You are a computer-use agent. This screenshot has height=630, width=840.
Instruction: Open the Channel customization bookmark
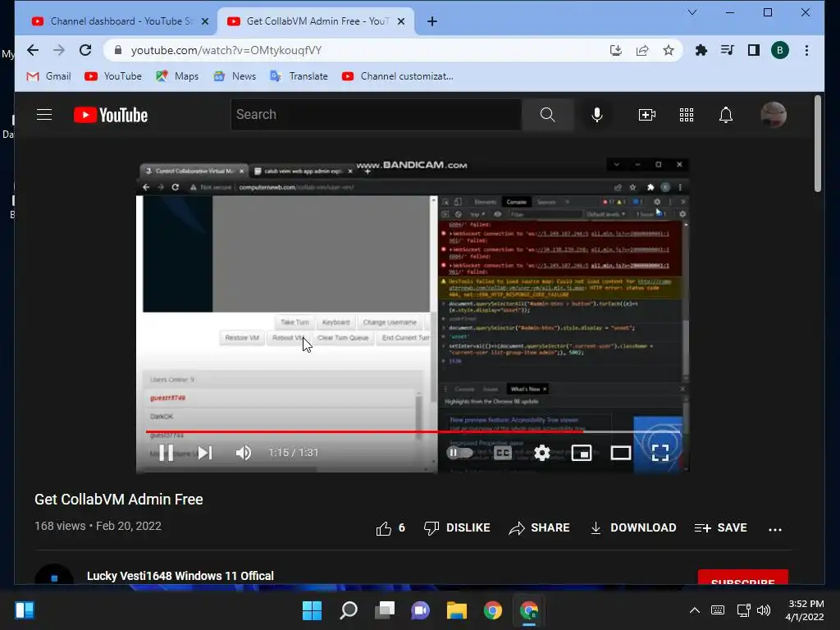(x=398, y=76)
